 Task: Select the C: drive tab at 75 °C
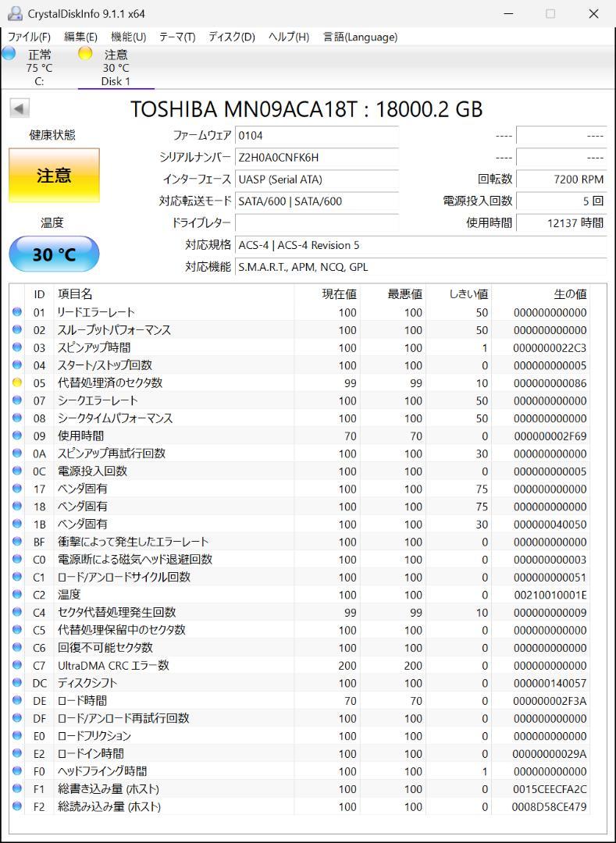pyautogui.click(x=39, y=67)
